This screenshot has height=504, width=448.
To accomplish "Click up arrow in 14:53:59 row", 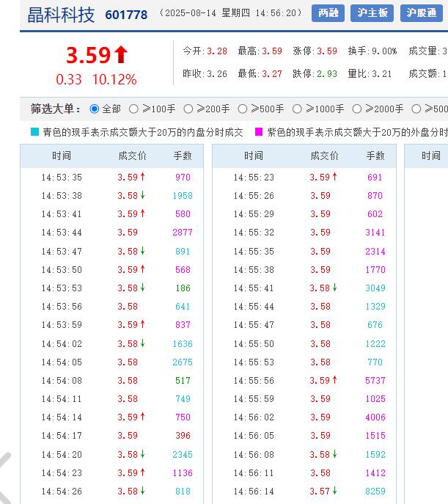I will pos(142,324).
